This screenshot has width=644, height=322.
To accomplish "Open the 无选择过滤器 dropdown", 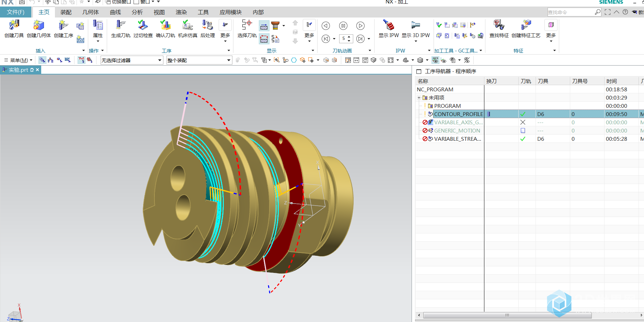I will 132,60.
